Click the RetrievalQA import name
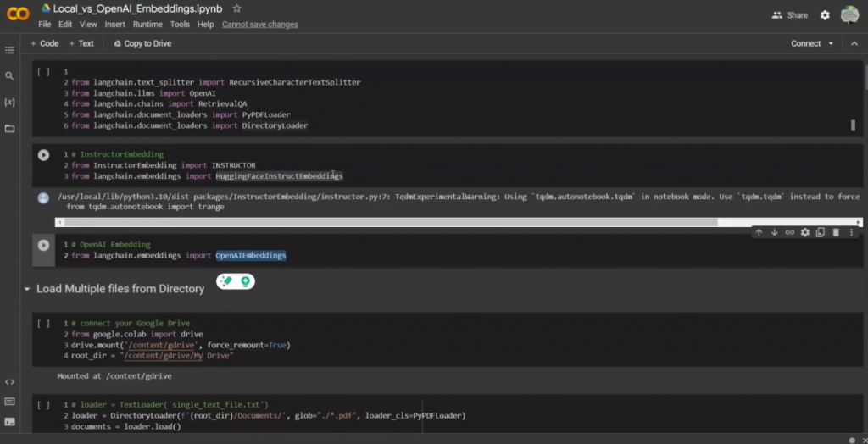 (x=223, y=104)
